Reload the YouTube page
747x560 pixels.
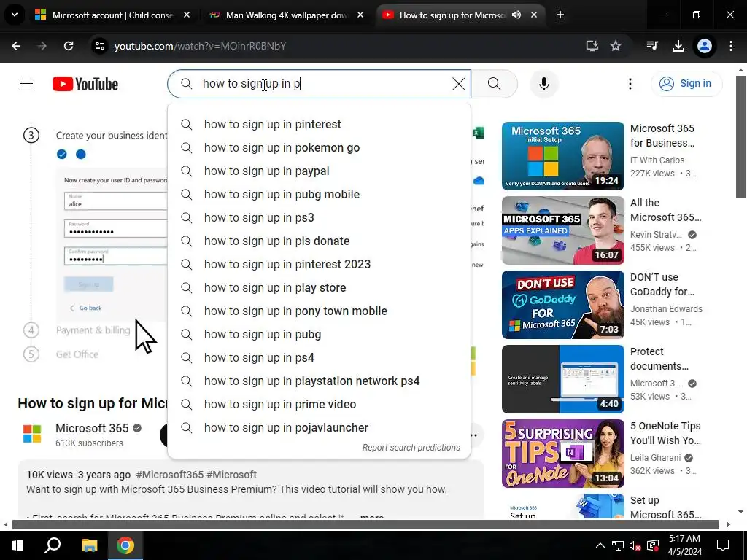pyautogui.click(x=69, y=46)
